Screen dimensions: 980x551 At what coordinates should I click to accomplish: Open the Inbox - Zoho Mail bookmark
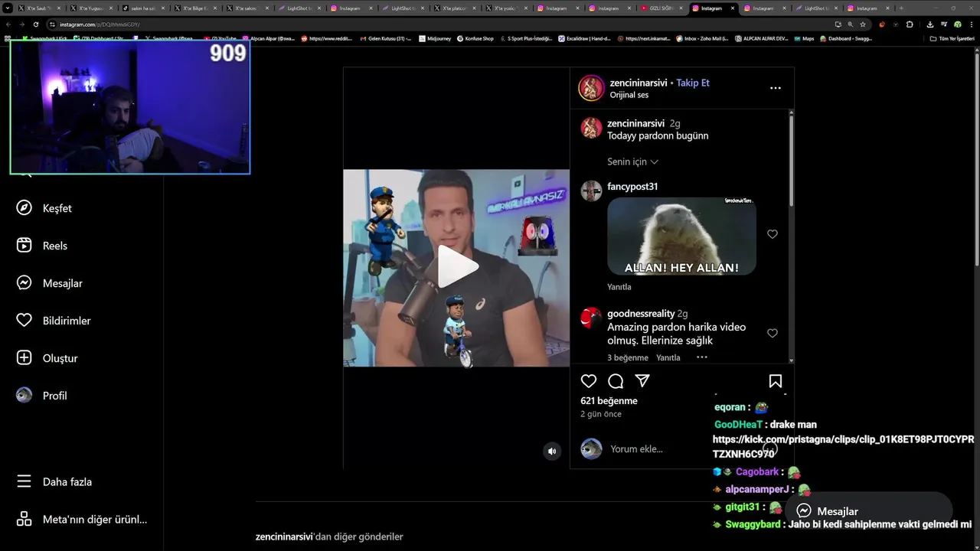(703, 38)
